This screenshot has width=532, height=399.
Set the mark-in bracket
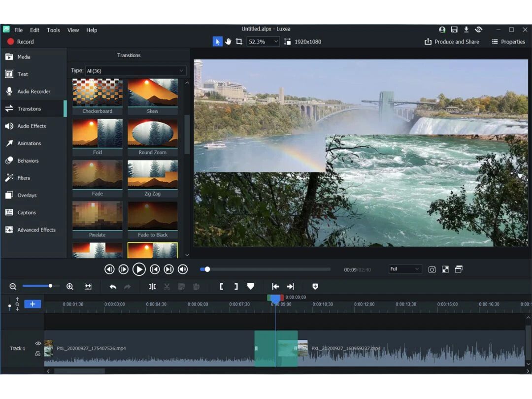pos(222,287)
